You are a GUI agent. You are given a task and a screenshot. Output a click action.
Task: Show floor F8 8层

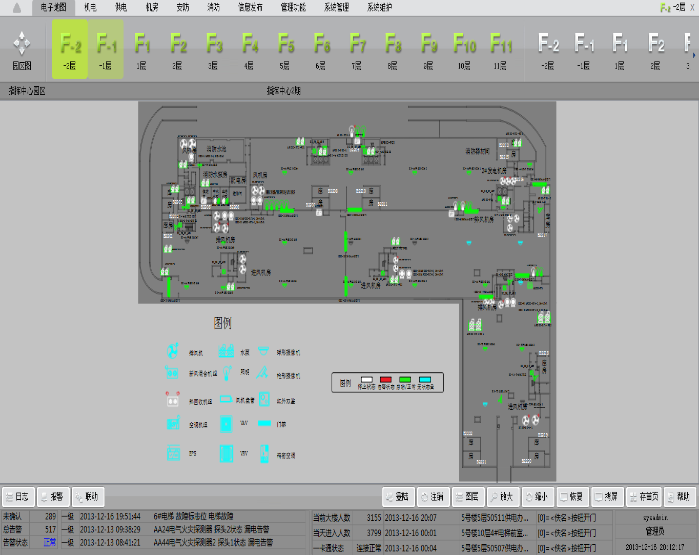(393, 50)
